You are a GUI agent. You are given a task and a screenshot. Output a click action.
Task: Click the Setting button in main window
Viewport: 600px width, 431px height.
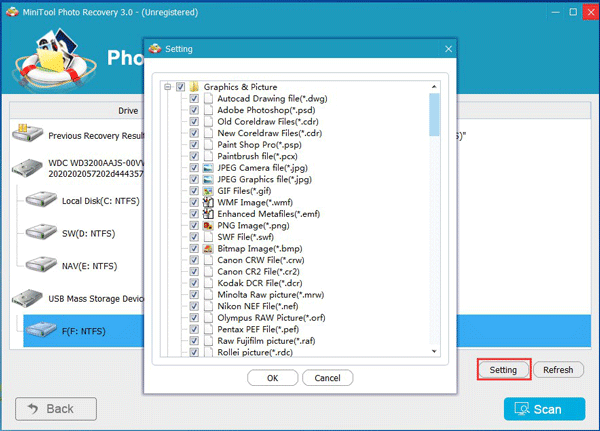tap(504, 370)
